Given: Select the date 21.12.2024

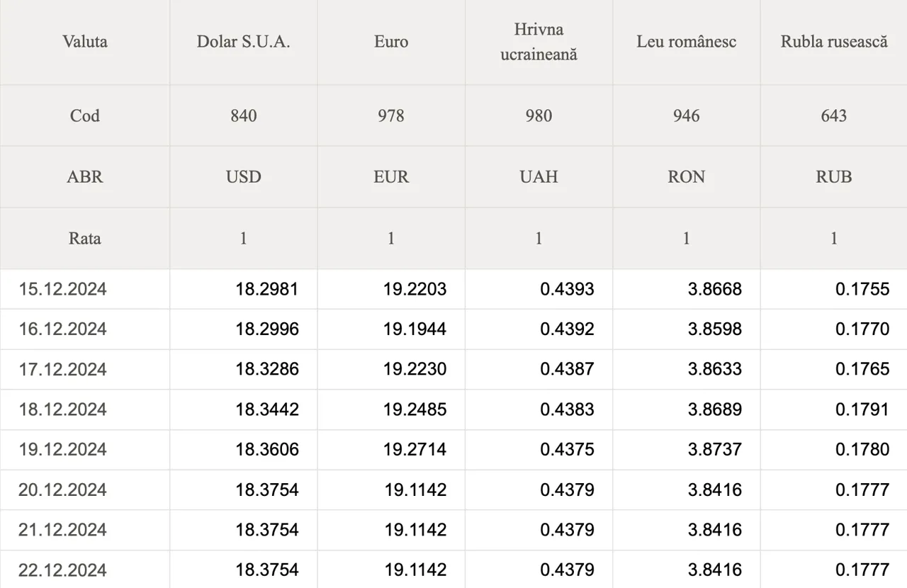Looking at the screenshot, I should (62, 530).
